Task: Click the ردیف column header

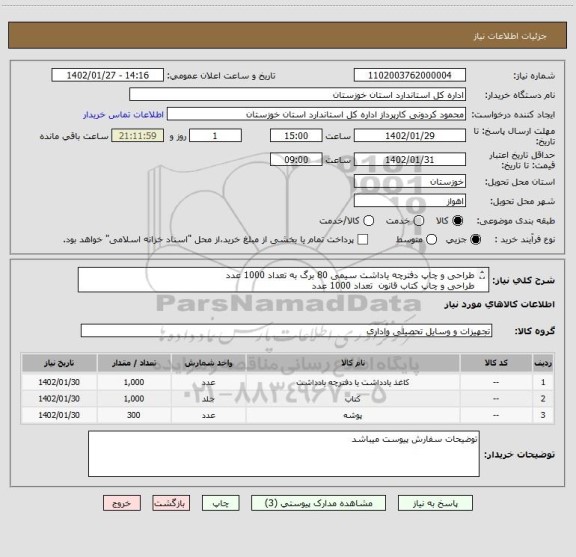Action: 543,363
